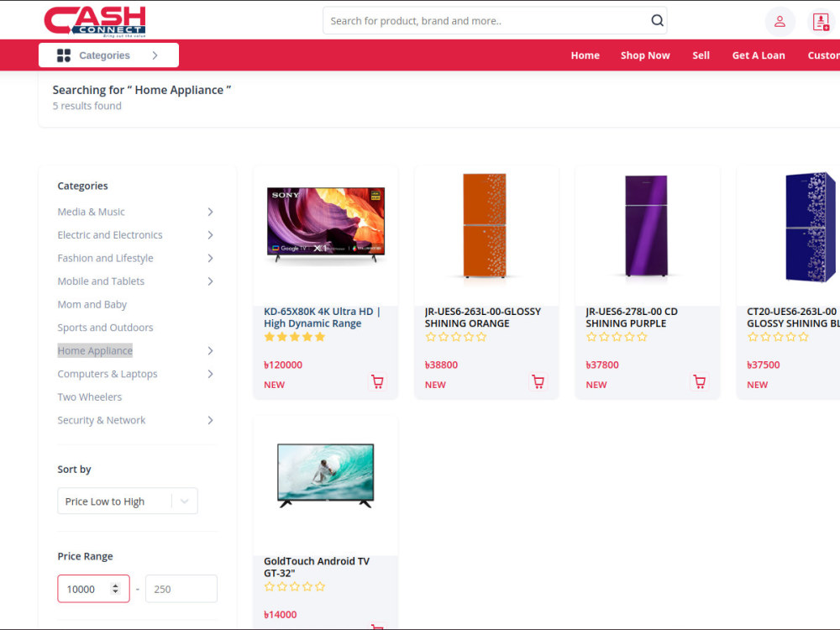
Task: Click the ৳37800 price text
Action: coord(602,365)
